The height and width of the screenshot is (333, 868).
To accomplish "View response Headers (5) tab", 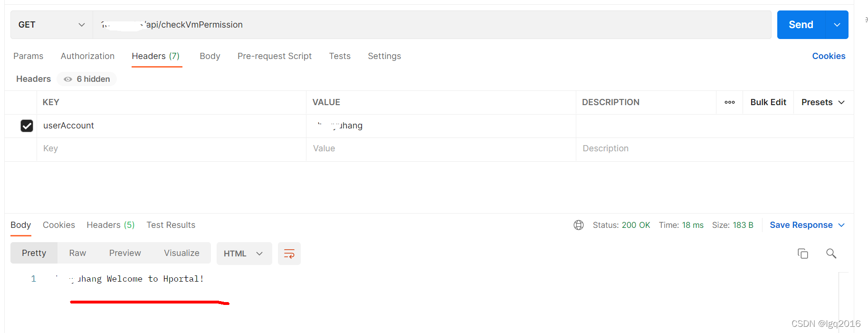I will 110,225.
